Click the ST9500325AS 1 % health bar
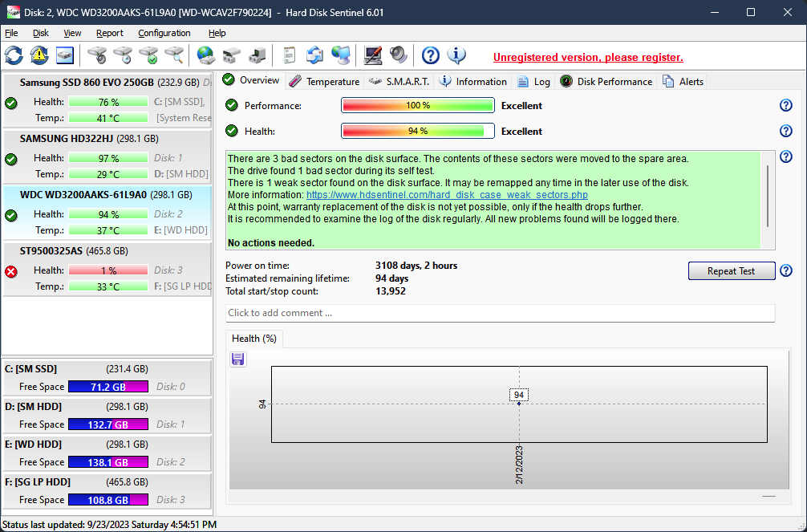The image size is (807, 532). pos(108,270)
